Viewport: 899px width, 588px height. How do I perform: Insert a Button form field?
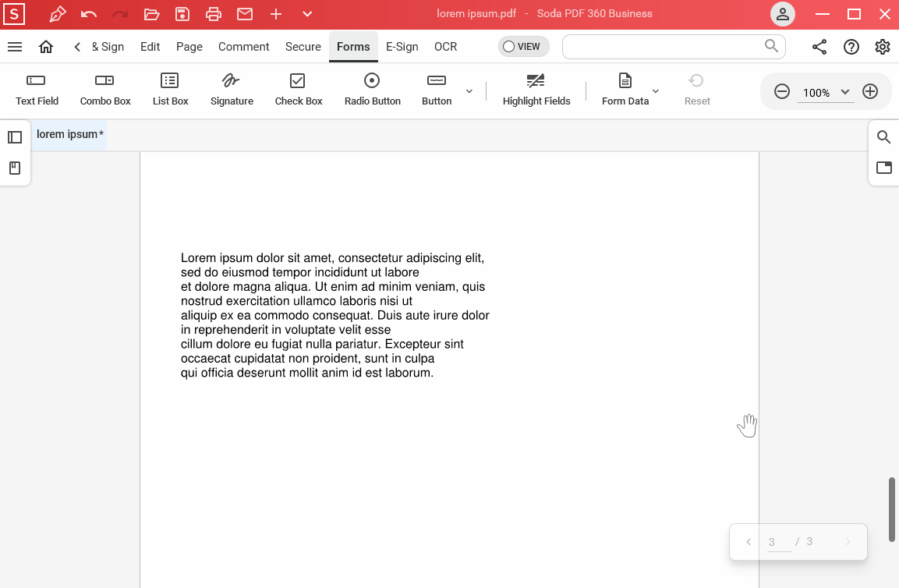[x=437, y=90]
